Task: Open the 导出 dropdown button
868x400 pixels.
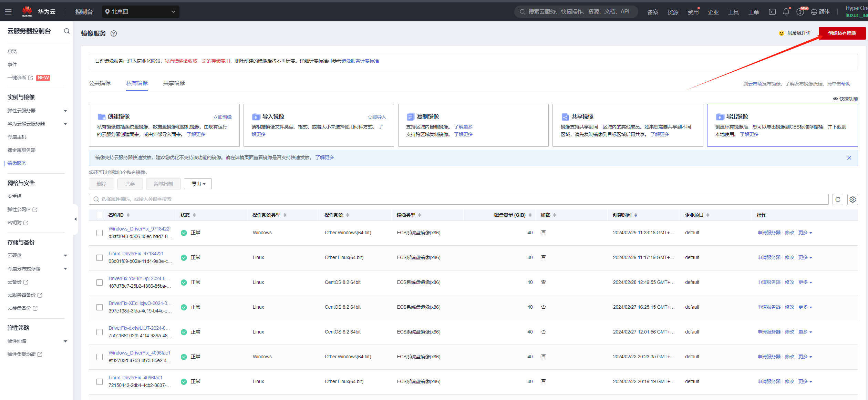Action: 198,184
